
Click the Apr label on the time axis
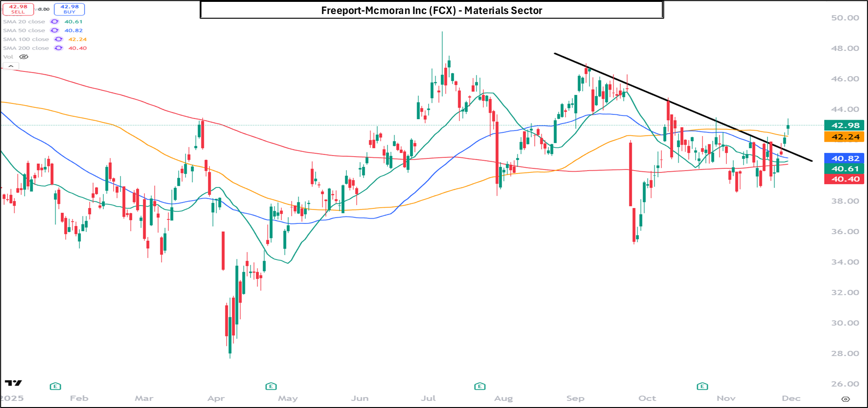tap(216, 398)
